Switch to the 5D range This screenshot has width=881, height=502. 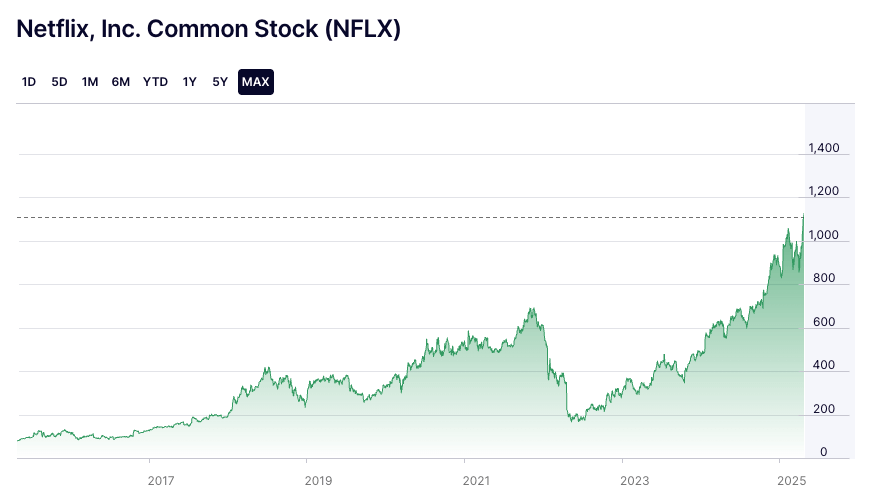click(x=59, y=82)
